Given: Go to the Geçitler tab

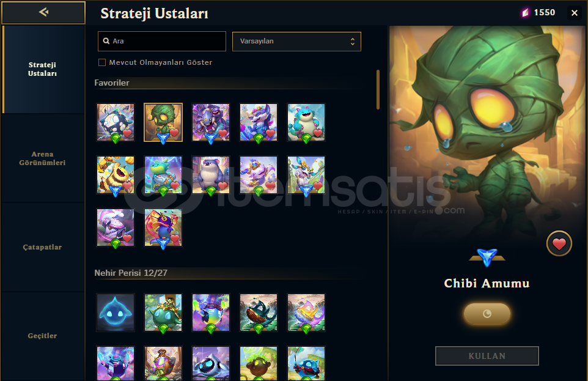Looking at the screenshot, I should [x=43, y=336].
